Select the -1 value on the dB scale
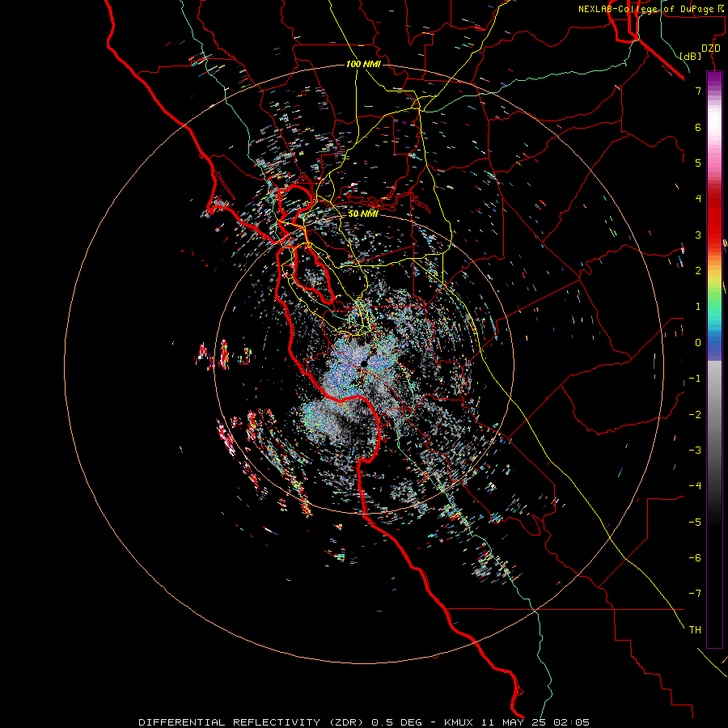728x728 pixels. 695,379
